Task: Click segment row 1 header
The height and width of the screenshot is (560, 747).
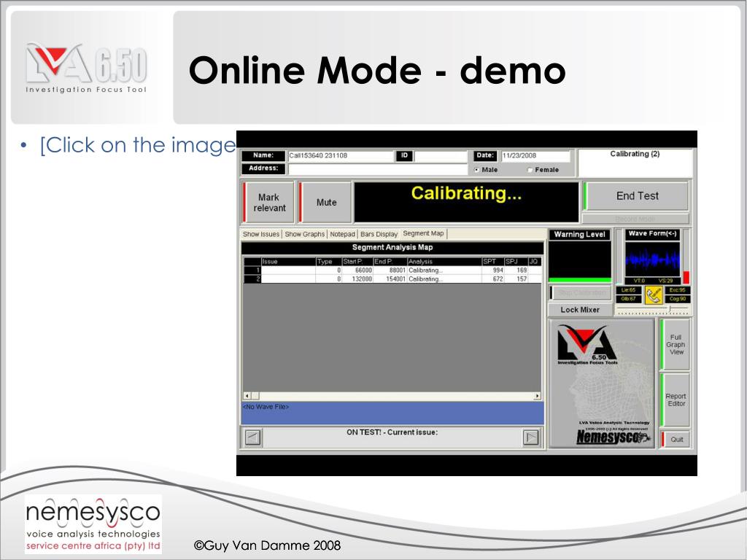Action: click(252, 270)
